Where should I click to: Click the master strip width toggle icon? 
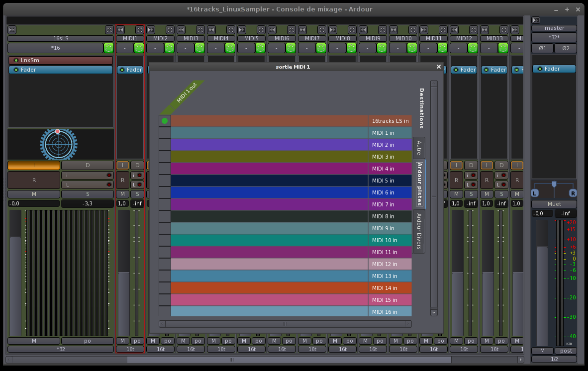pos(536,20)
